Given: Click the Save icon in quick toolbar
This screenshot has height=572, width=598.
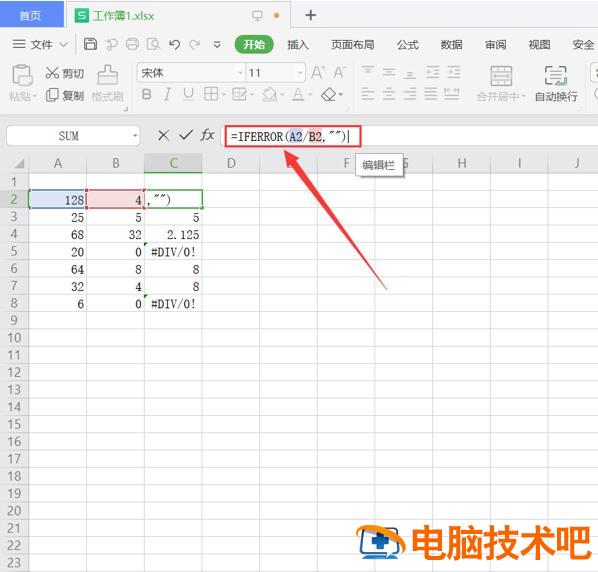Looking at the screenshot, I should [90, 44].
